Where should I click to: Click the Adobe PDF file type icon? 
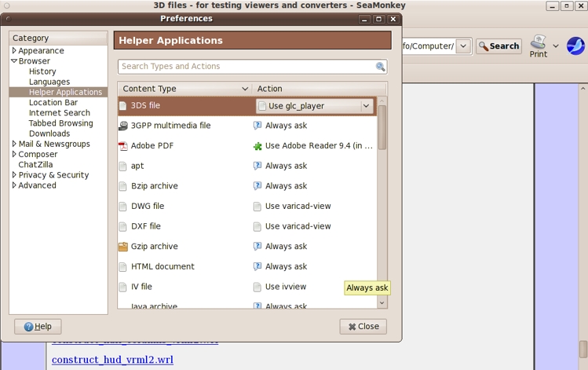click(123, 146)
